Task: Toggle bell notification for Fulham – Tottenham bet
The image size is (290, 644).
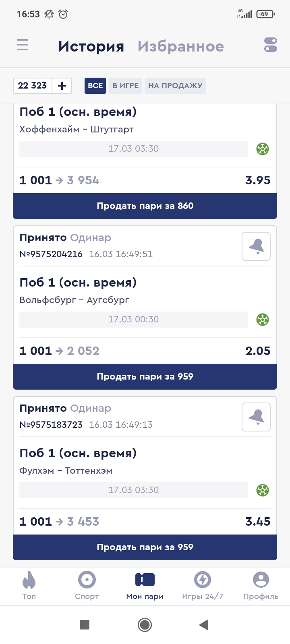Action: pyautogui.click(x=256, y=417)
